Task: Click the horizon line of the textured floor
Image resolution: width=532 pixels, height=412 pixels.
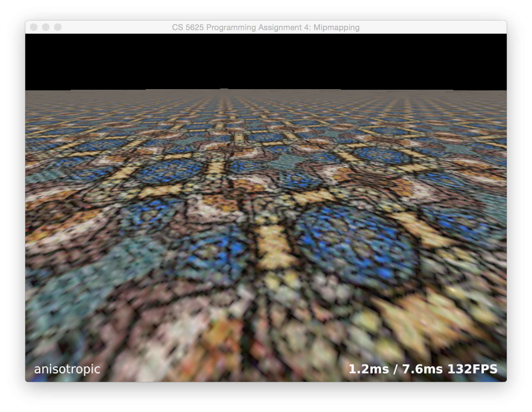Action: pos(266,90)
